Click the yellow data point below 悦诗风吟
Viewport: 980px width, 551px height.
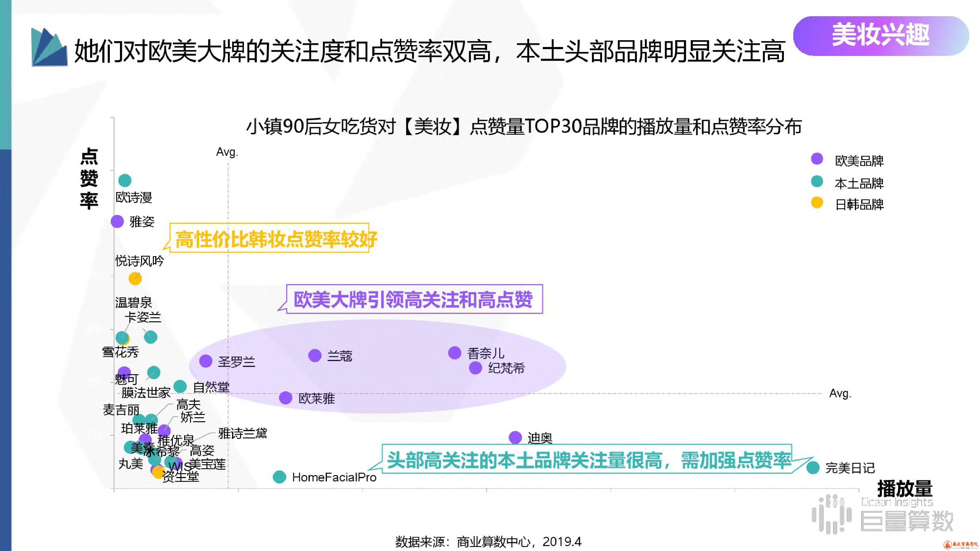[135, 279]
